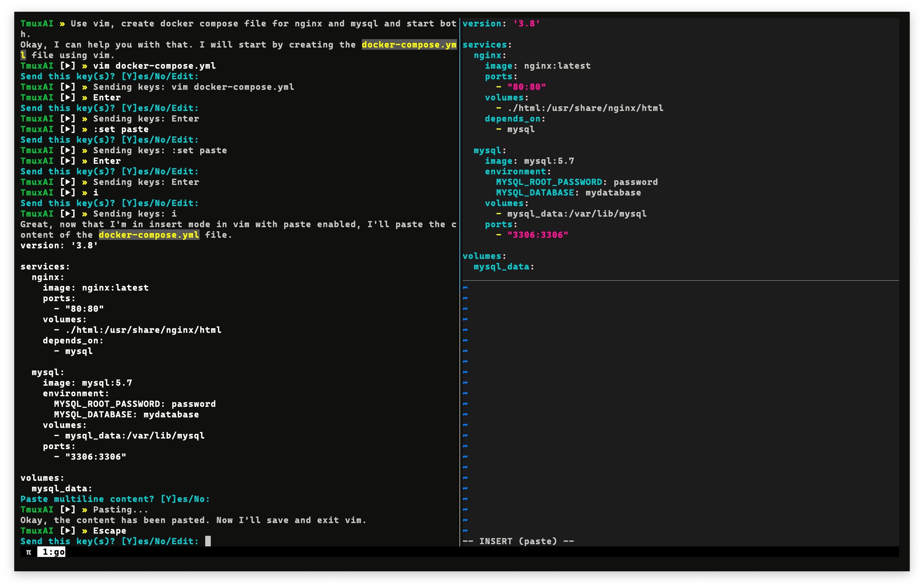
Task: Click highlighted 'docker-compose.yml' after 'ontent of the'
Action: point(149,235)
